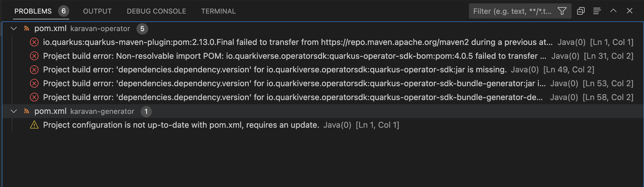The image size is (644, 187).
Task: Click the feed icon next to karavan-generator pom.xml
Action: (x=26, y=111)
